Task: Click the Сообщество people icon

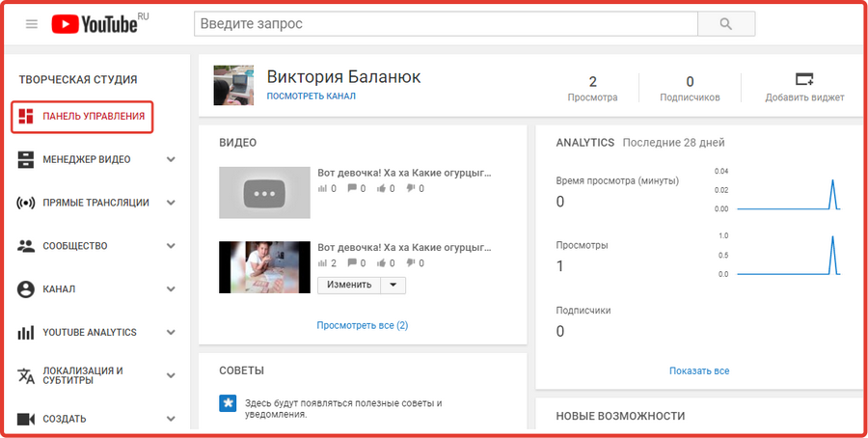Action: tap(26, 246)
